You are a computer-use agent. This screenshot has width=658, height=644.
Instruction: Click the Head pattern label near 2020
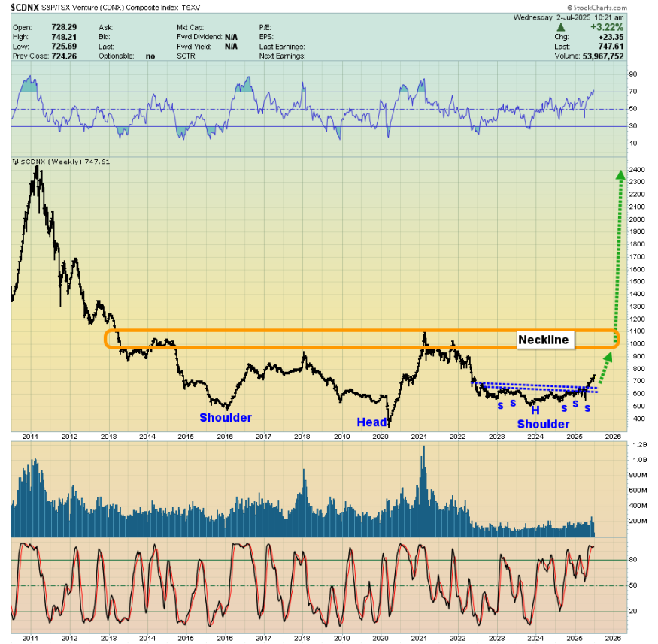click(x=371, y=422)
